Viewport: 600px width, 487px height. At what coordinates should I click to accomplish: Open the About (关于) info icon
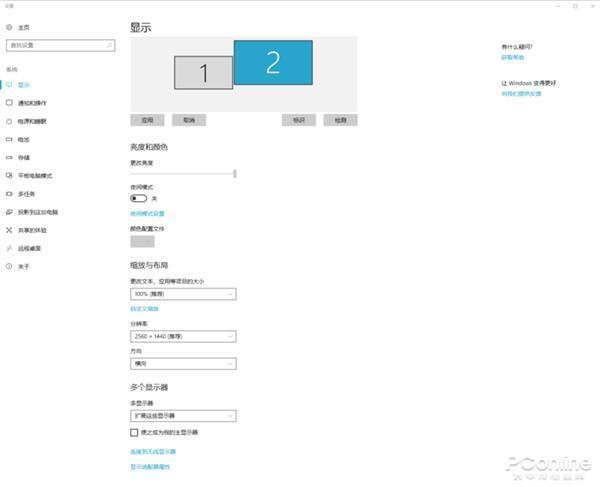coord(10,267)
